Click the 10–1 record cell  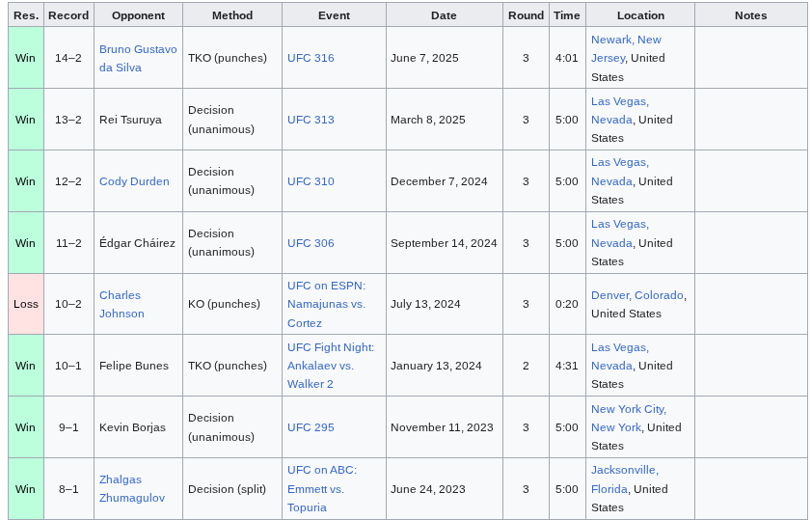tap(68, 366)
